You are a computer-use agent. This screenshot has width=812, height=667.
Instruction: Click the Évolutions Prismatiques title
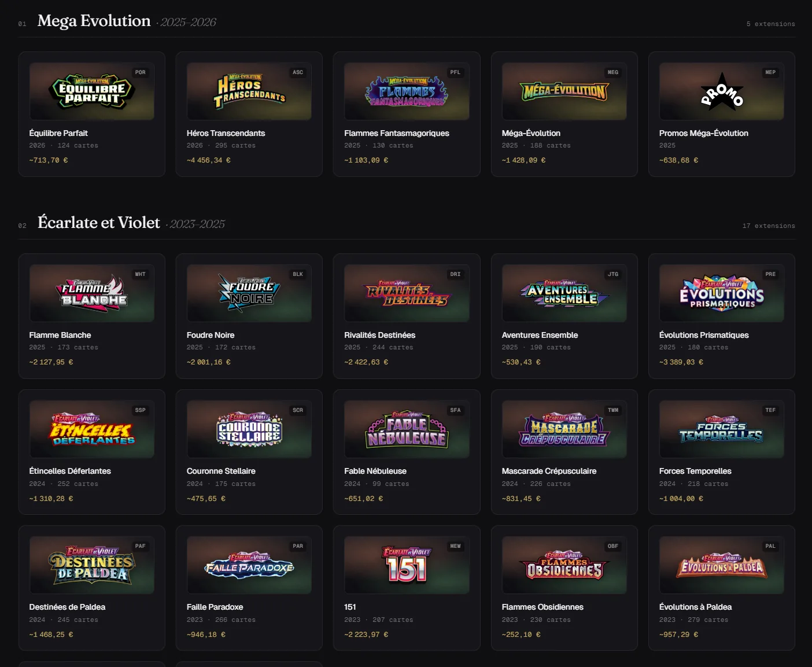(704, 335)
